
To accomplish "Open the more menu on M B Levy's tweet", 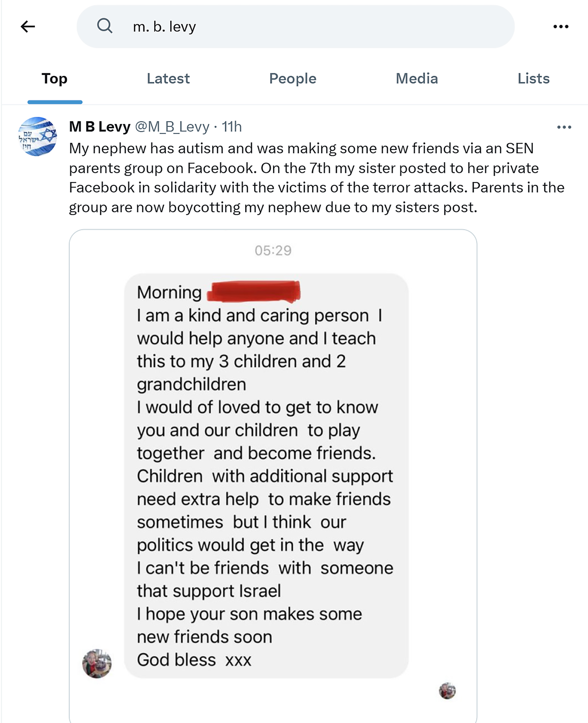I will [x=564, y=127].
